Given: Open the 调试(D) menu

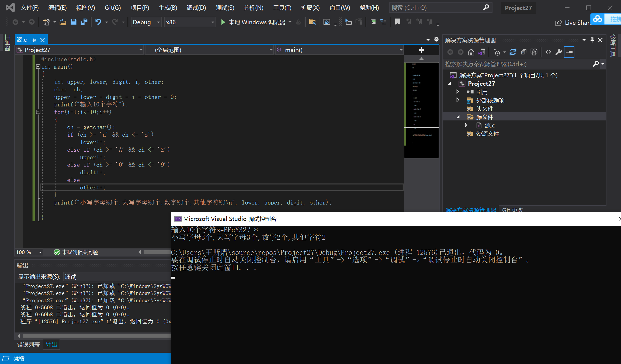Looking at the screenshot, I should [x=196, y=8].
